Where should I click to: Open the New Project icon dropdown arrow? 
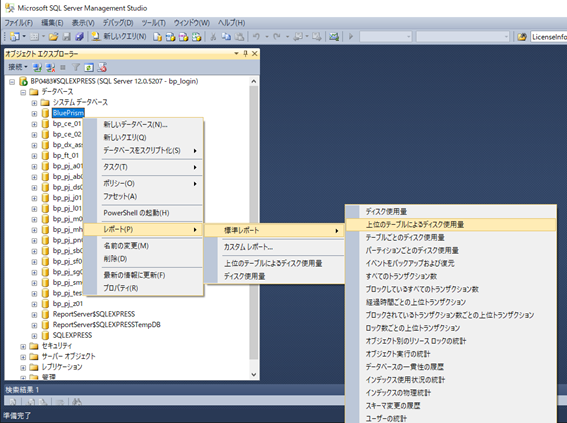[x=24, y=37]
